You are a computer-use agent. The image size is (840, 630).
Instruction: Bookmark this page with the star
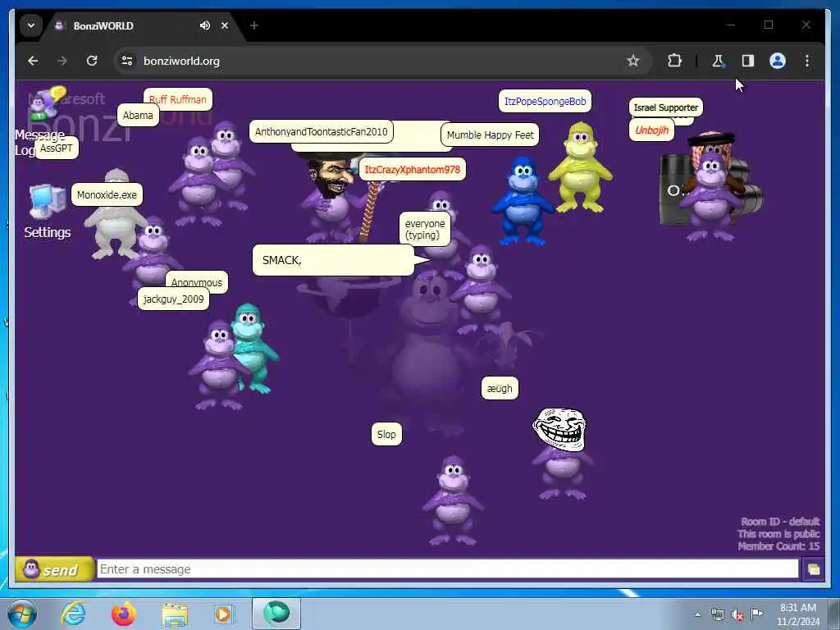(632, 61)
